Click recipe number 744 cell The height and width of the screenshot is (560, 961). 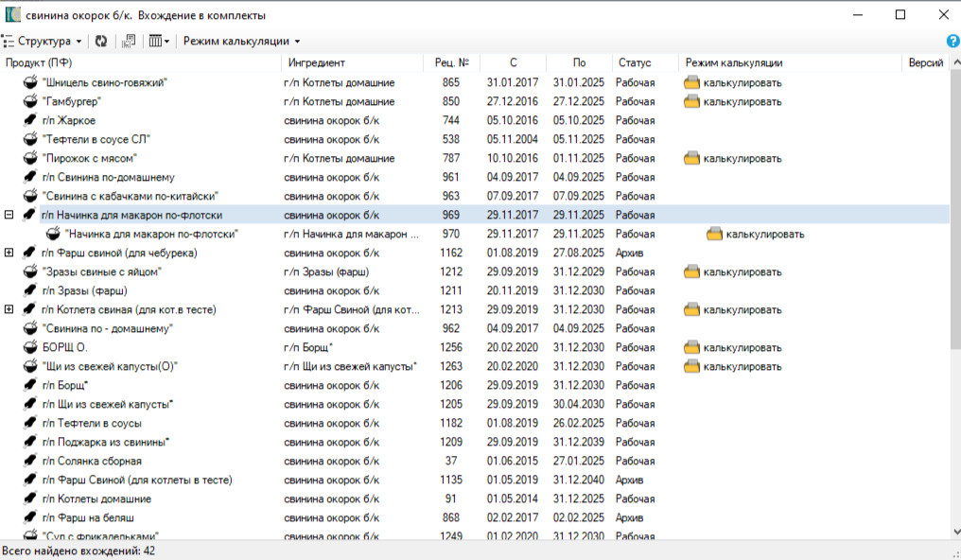click(x=451, y=120)
